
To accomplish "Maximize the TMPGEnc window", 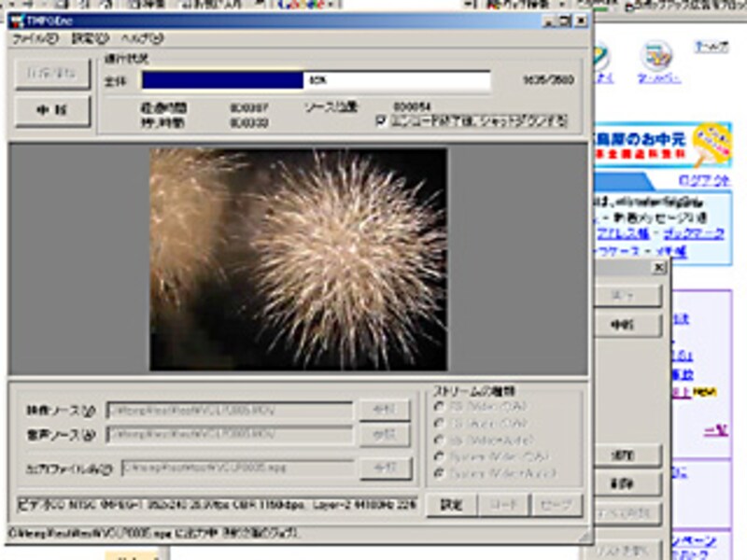I will (x=564, y=21).
